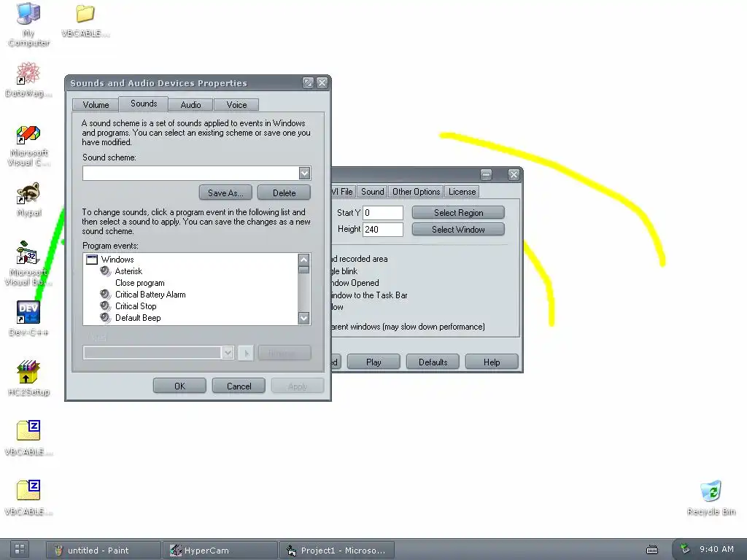Switch to the Audio tab

(190, 105)
